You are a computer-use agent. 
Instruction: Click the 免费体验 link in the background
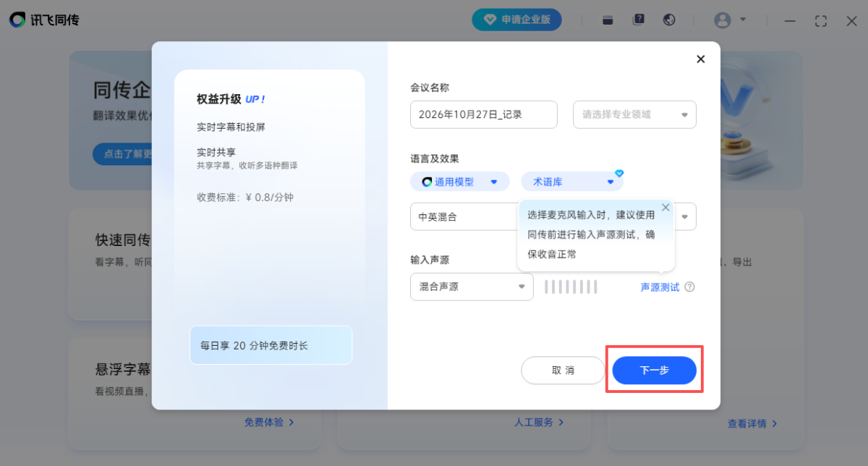tap(269, 422)
